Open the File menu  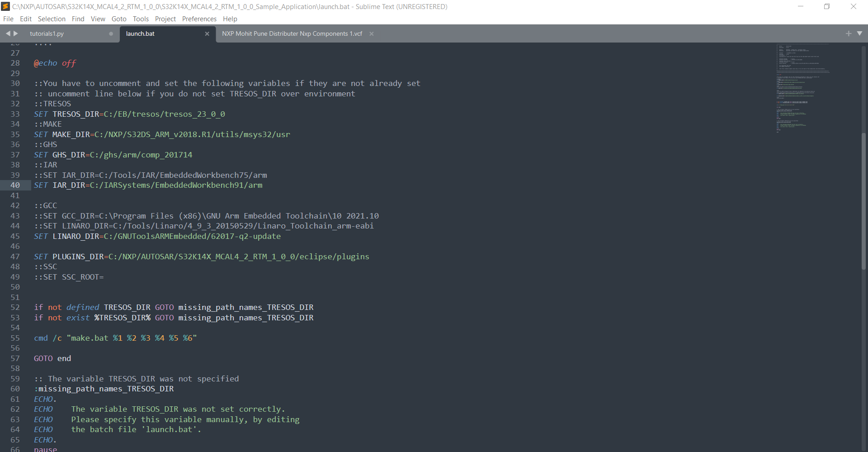(x=8, y=19)
